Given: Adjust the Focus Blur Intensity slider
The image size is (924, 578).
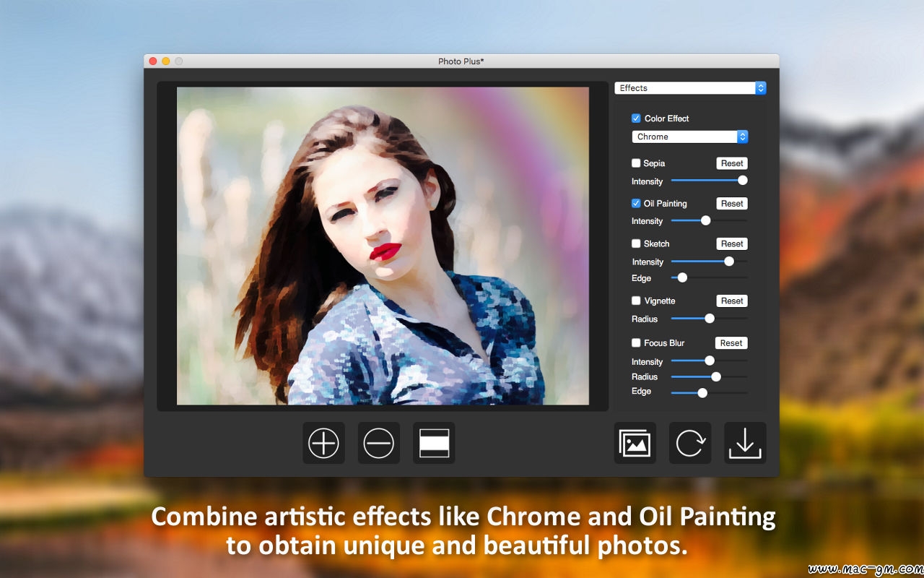Looking at the screenshot, I should click(710, 361).
